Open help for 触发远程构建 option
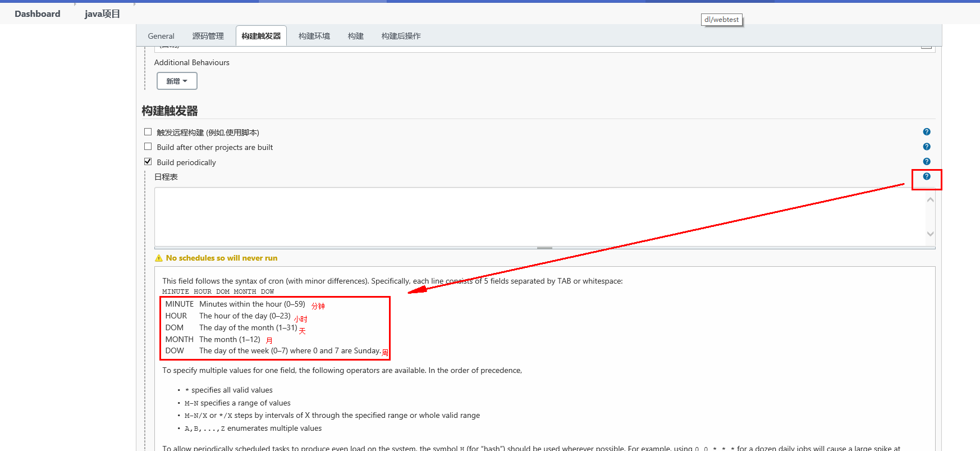 click(927, 132)
